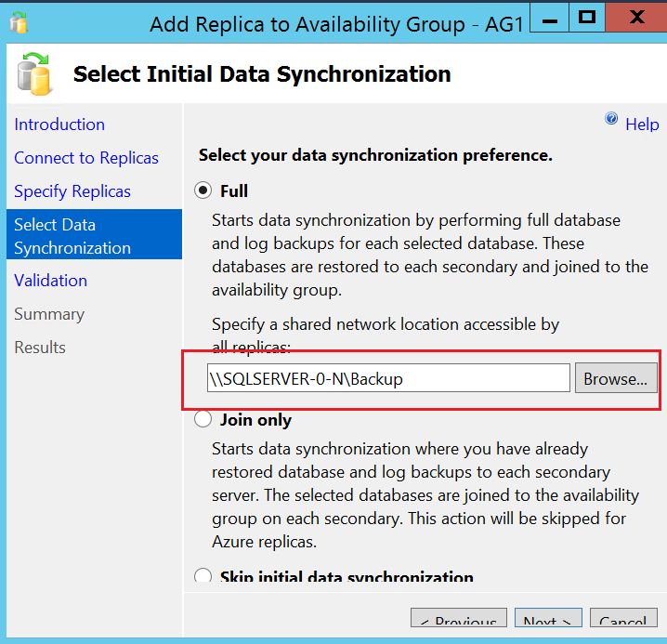Image resolution: width=667 pixels, height=644 pixels.
Task: Select Skip initial data synchronization option
Action: [x=203, y=577]
